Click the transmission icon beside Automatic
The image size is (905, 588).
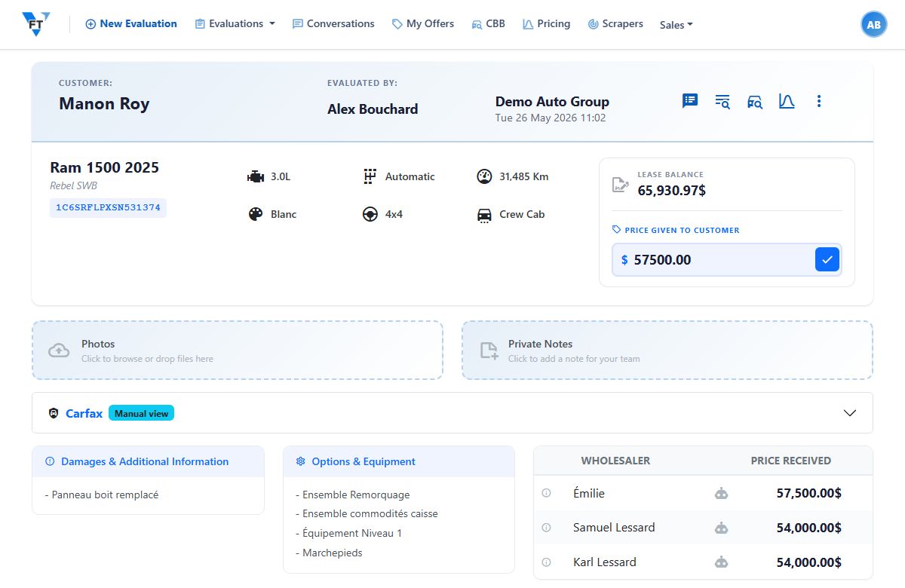[370, 177]
